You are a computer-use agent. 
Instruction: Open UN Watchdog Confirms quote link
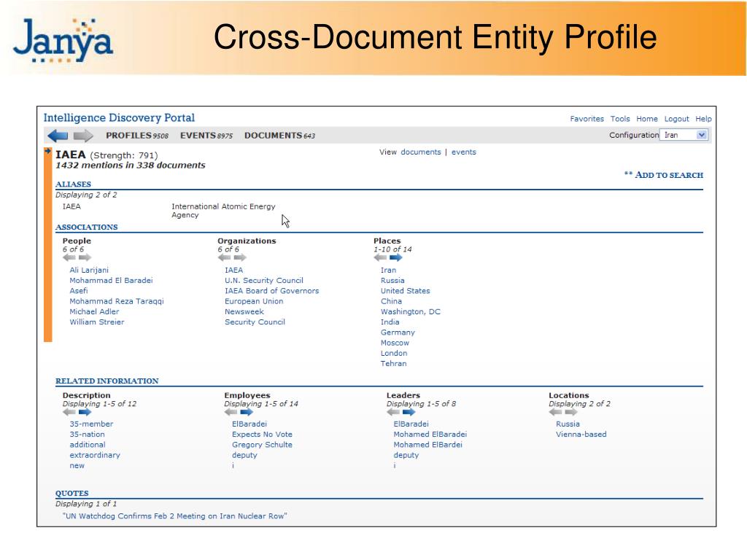[175, 516]
